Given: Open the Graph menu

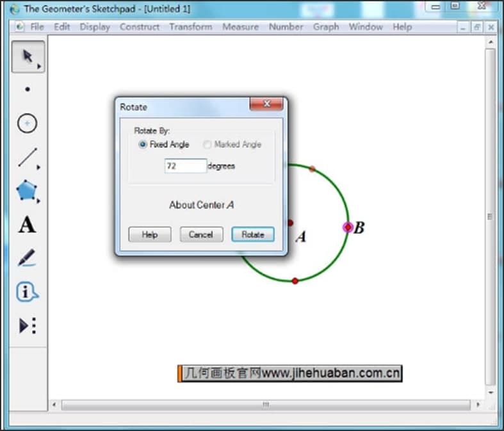Looking at the screenshot, I should 326,27.
